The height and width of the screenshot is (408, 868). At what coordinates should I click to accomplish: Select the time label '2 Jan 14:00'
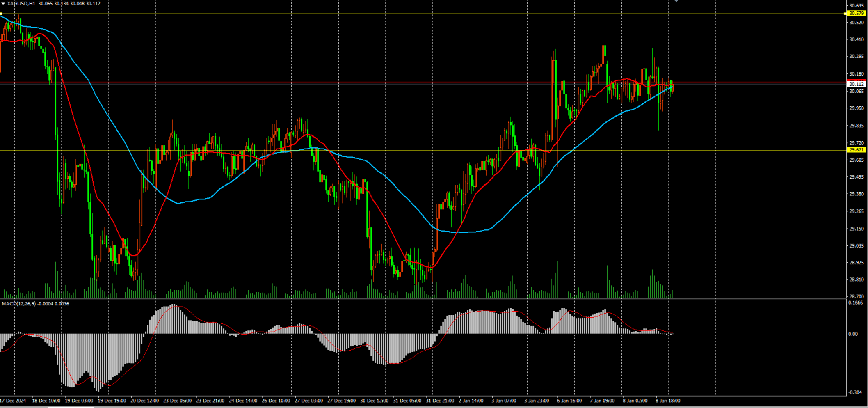pyautogui.click(x=471, y=401)
